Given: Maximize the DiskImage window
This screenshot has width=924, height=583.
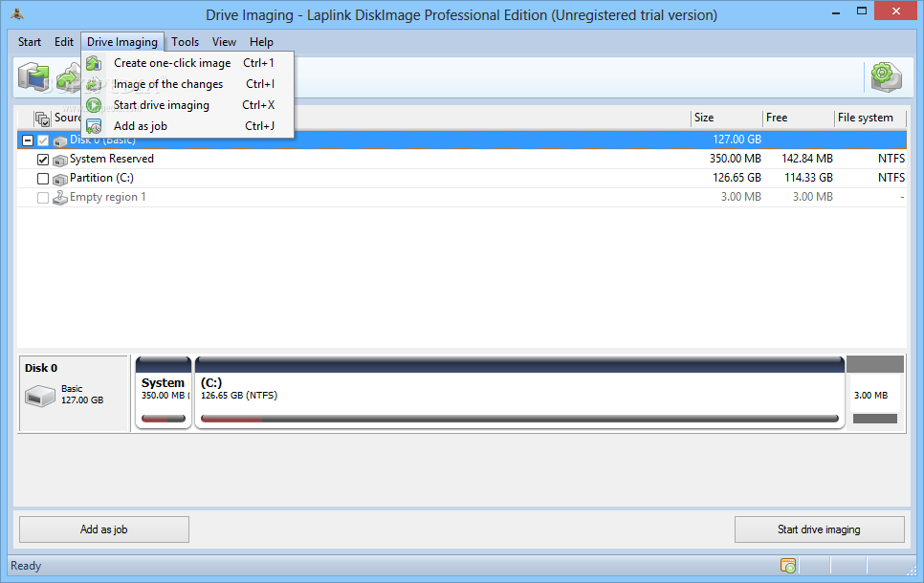Looking at the screenshot, I should coord(862,11).
